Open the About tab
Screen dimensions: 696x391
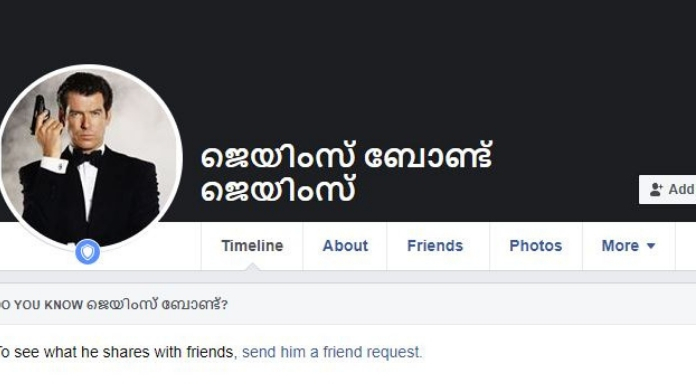(345, 246)
